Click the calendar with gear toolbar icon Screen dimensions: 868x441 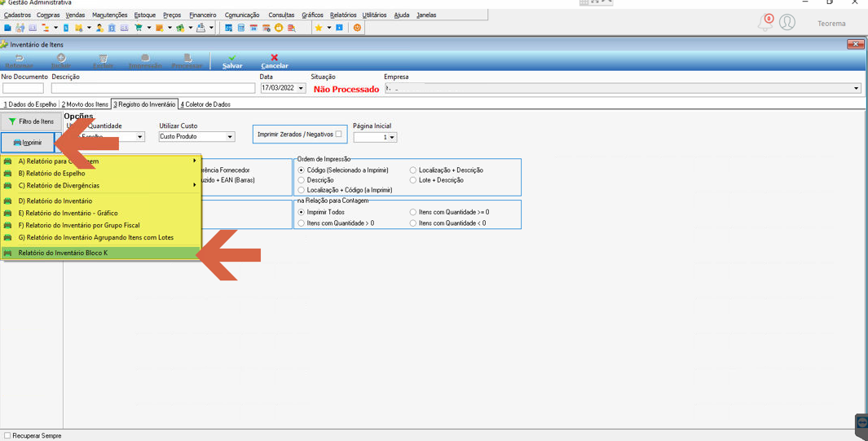(x=267, y=27)
